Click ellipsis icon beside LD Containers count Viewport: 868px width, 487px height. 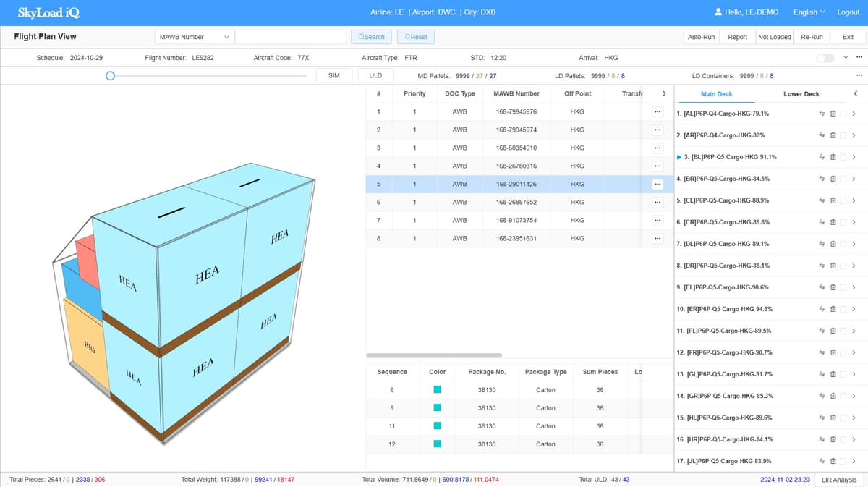(859, 75)
